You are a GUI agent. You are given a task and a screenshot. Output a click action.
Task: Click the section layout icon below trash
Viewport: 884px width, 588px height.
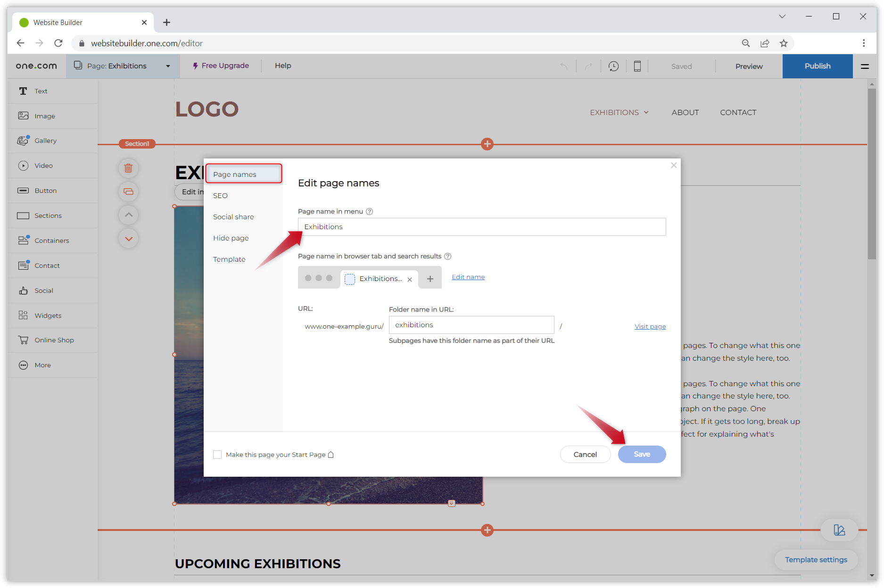click(128, 191)
